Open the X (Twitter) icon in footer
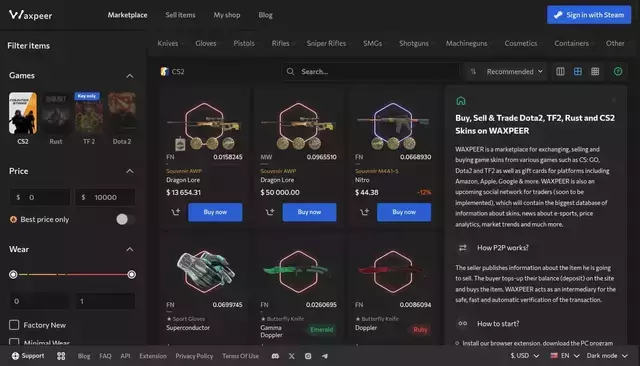The width and height of the screenshot is (640, 366). tap(291, 356)
